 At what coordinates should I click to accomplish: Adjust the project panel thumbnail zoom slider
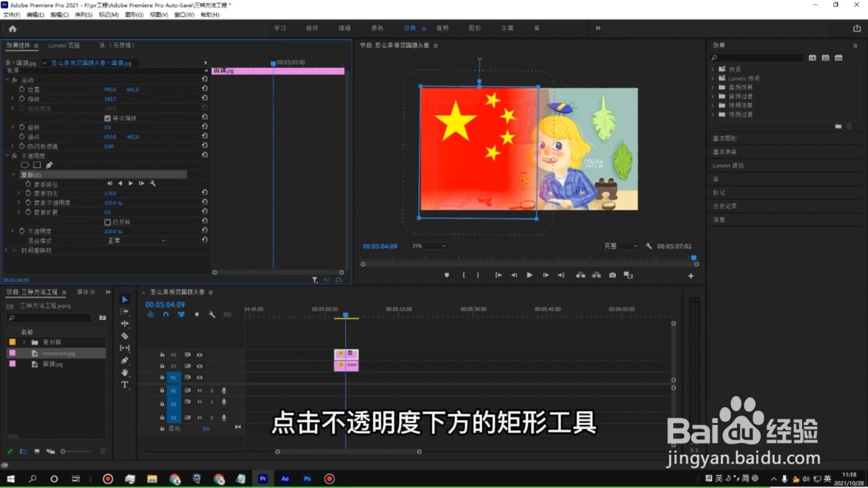(76, 451)
